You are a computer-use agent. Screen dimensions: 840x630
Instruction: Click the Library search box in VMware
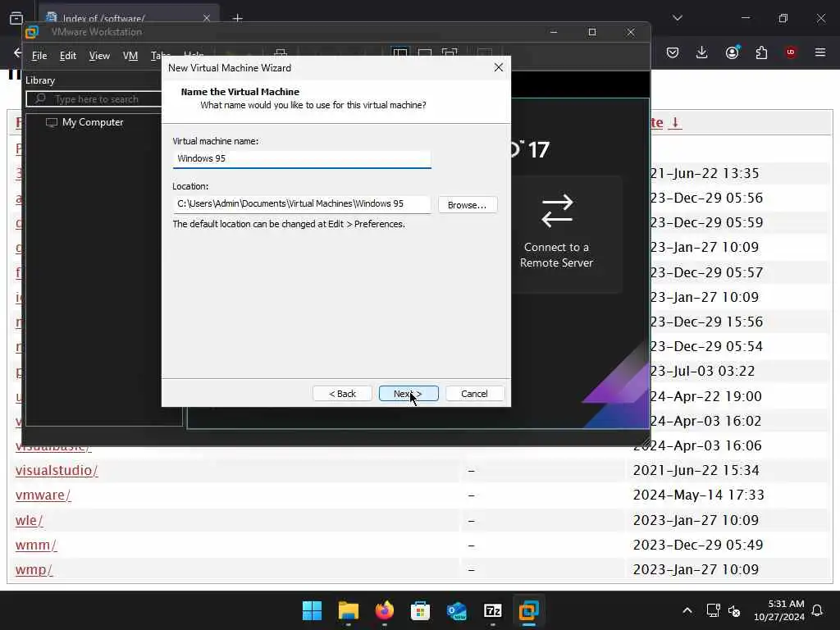pos(94,99)
